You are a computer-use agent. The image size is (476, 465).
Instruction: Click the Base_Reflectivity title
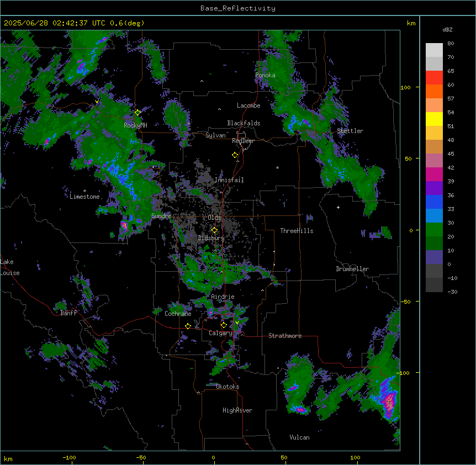(238, 8)
